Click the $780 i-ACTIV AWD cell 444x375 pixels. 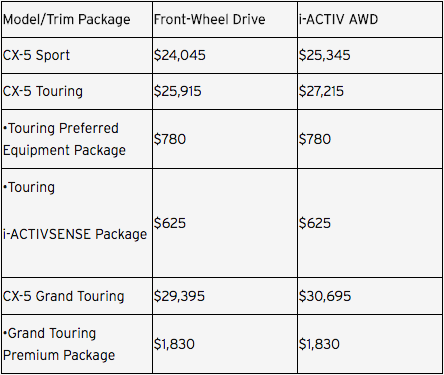point(370,139)
